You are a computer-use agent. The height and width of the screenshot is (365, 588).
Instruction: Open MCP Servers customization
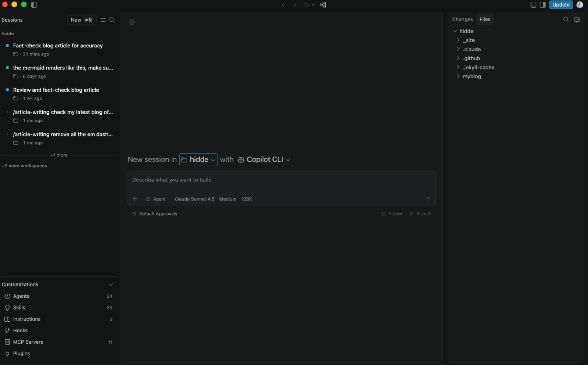59,342
